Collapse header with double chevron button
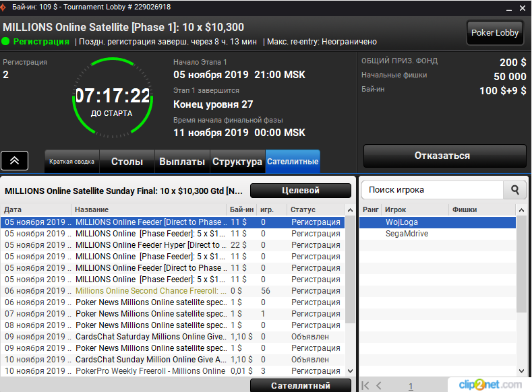The height and width of the screenshot is (392, 532). click(x=14, y=160)
